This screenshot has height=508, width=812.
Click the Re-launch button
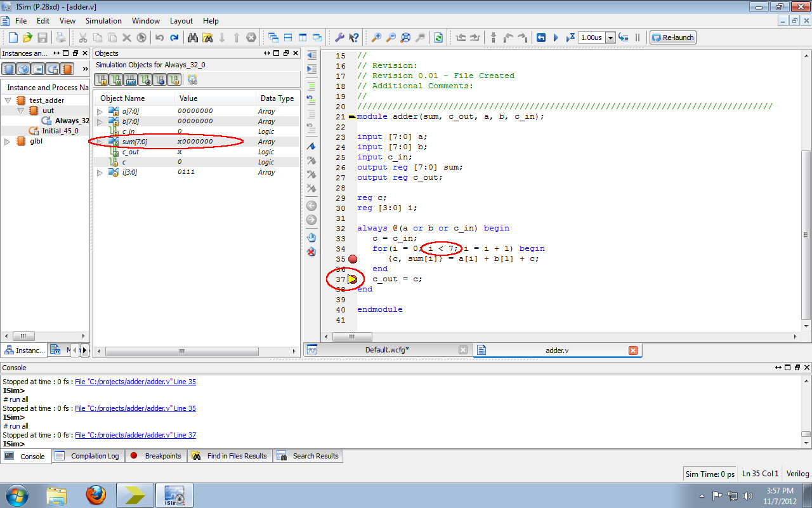pyautogui.click(x=672, y=37)
